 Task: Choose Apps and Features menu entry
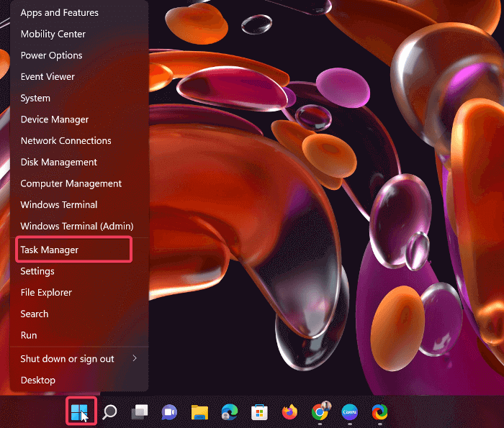pos(60,13)
